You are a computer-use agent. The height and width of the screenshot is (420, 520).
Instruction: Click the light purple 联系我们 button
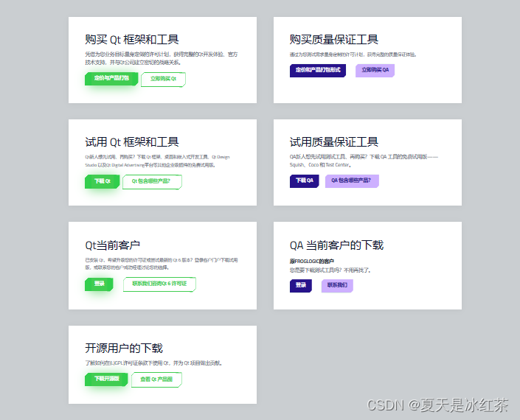pos(337,285)
